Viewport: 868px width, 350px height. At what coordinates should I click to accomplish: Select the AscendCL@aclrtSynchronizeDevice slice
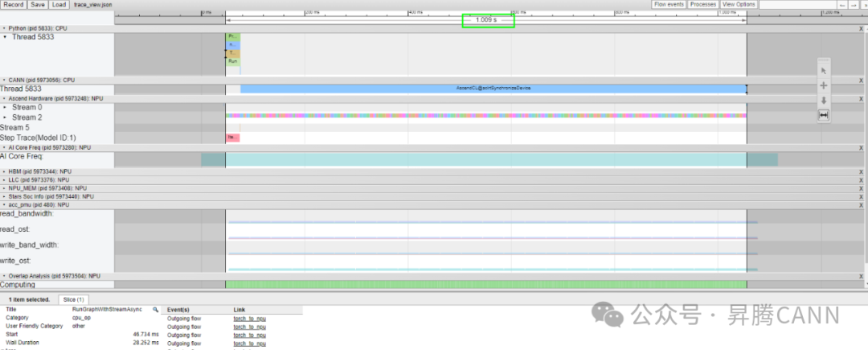tap(493, 89)
